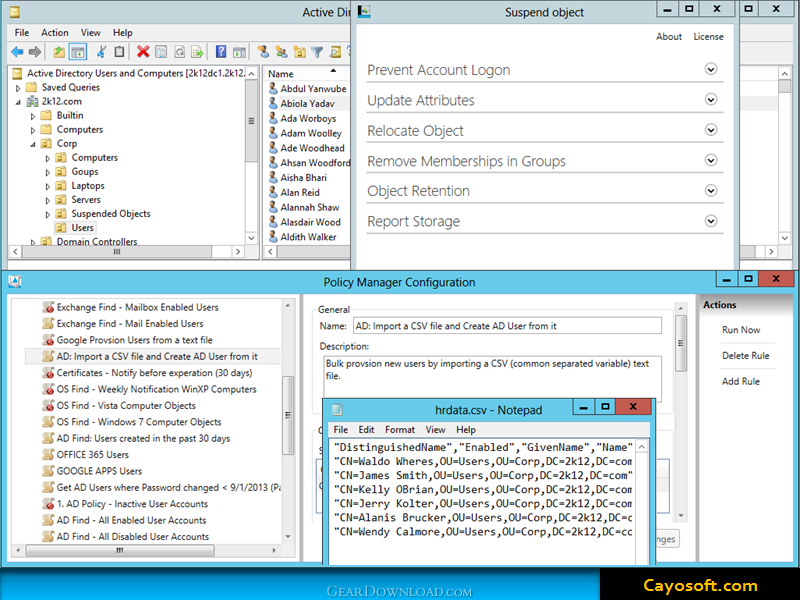Click the Create New Group icon
800x600 pixels.
(x=282, y=52)
